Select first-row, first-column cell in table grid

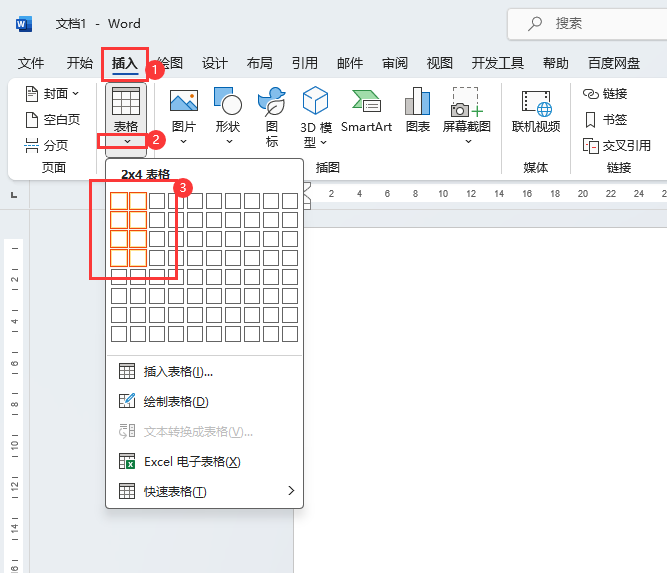[119, 201]
